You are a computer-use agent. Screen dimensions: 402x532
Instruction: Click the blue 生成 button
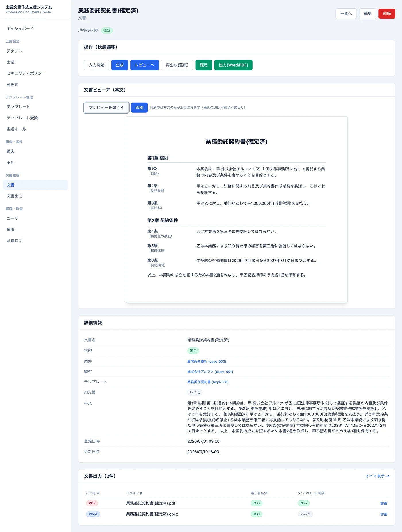coord(120,65)
